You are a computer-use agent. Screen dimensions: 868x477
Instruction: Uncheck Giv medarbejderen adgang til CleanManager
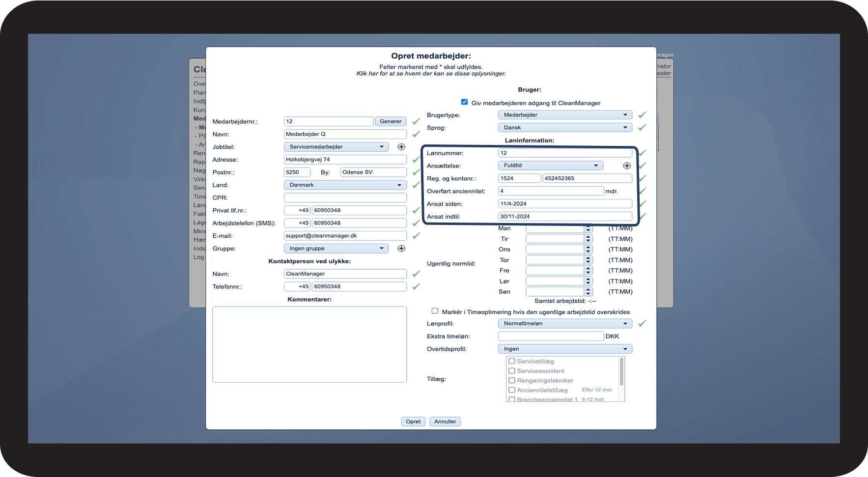(464, 102)
